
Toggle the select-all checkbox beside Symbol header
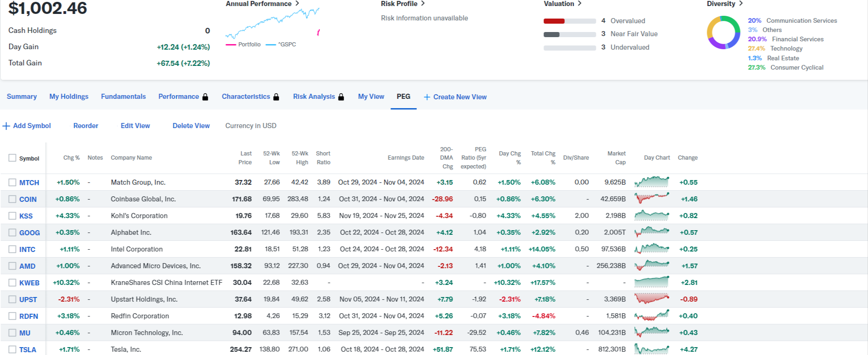tap(12, 158)
